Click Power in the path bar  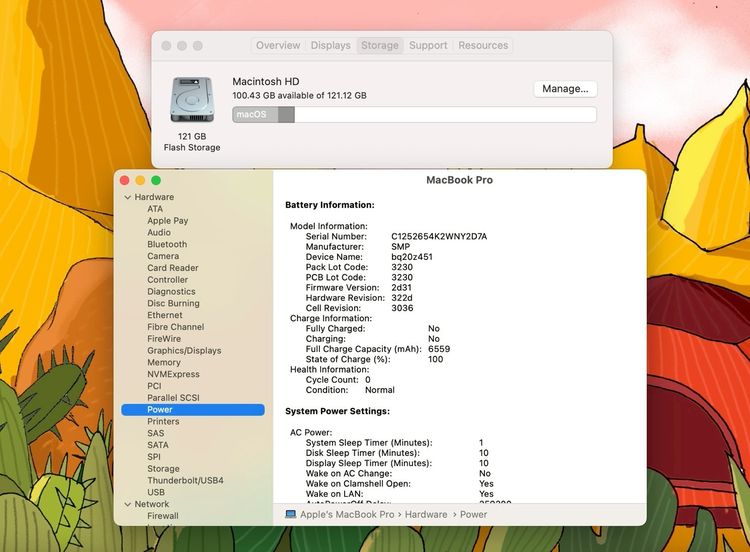pyautogui.click(x=473, y=514)
